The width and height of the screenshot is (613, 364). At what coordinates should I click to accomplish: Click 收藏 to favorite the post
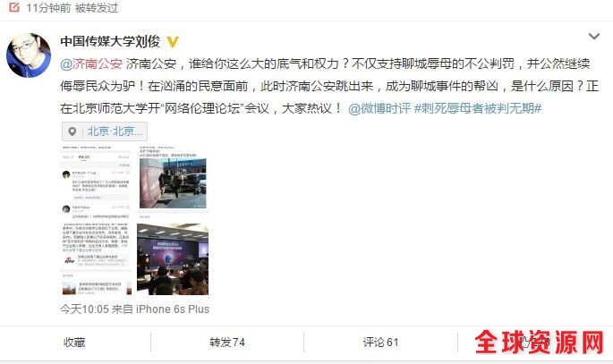(74, 343)
